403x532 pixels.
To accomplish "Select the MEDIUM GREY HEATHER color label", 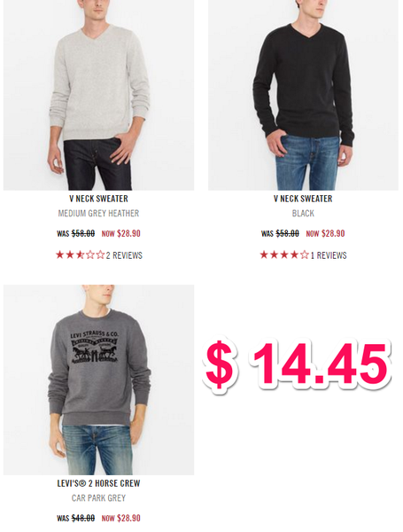I will (x=98, y=214).
